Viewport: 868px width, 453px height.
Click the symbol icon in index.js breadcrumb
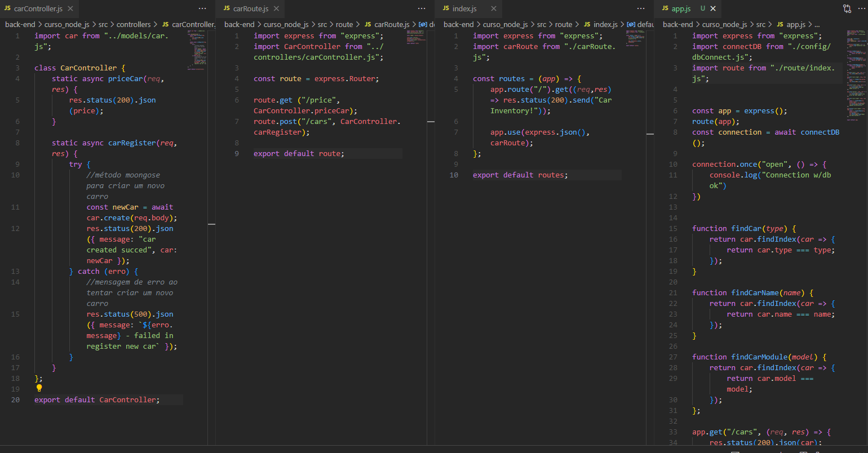coord(631,24)
